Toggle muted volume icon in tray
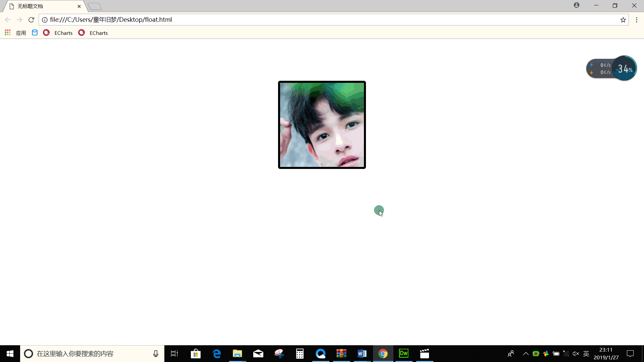644x362 pixels. [x=576, y=354]
